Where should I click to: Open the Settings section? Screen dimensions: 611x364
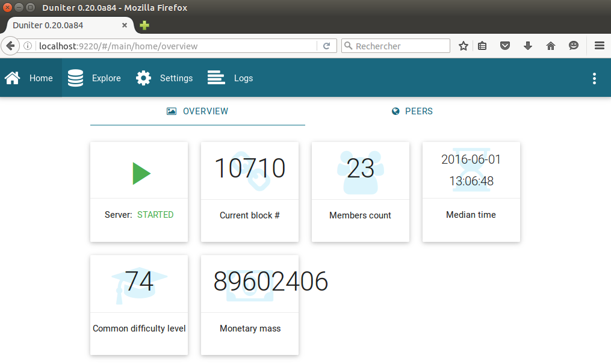(x=164, y=78)
